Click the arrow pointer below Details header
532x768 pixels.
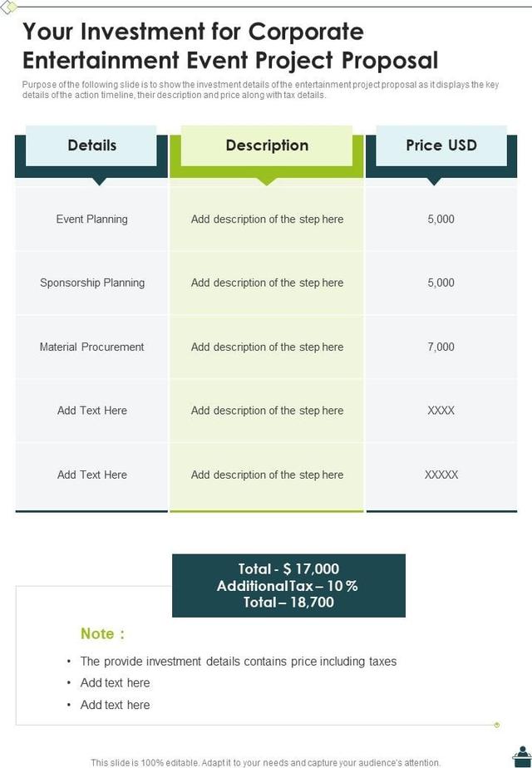(x=100, y=181)
